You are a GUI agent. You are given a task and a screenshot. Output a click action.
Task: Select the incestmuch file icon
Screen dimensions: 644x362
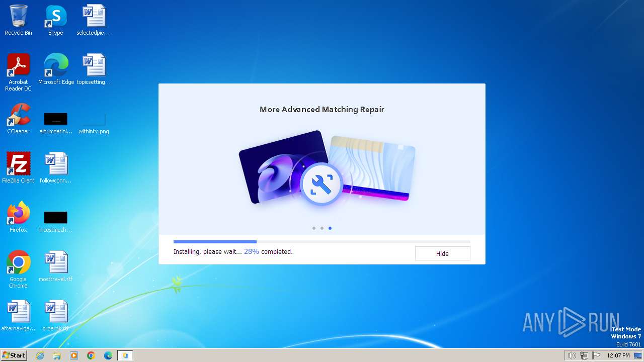point(56,221)
